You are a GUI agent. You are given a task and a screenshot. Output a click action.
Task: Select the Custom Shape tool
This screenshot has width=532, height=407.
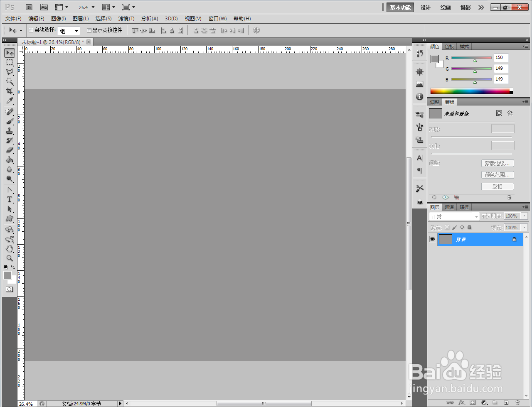coord(10,219)
